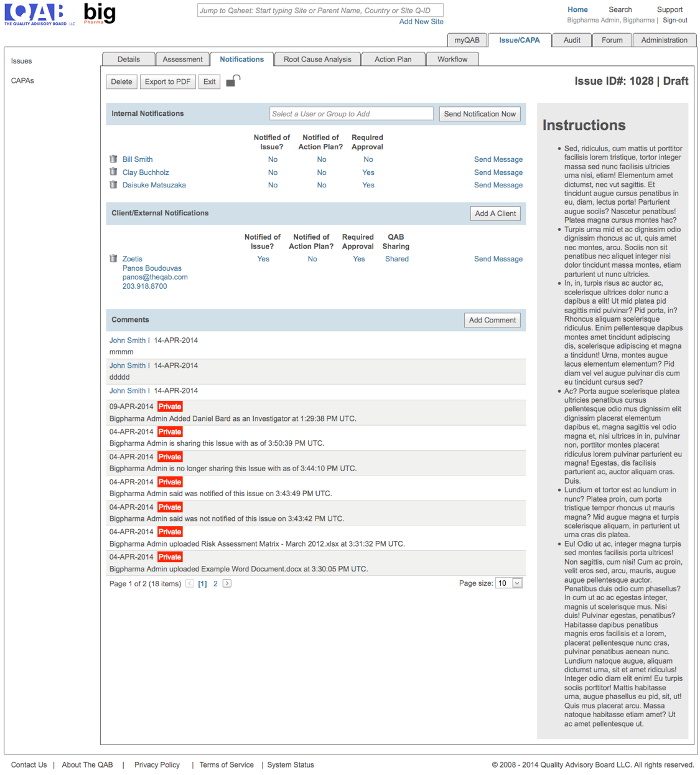700x775 pixels.
Task: Click the trash icon next to Zoetis
Action: (113, 258)
